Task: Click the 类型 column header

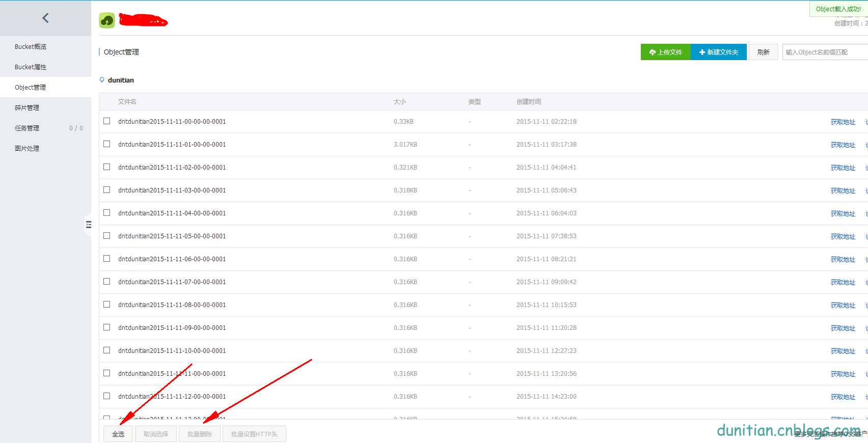Action: pos(475,102)
